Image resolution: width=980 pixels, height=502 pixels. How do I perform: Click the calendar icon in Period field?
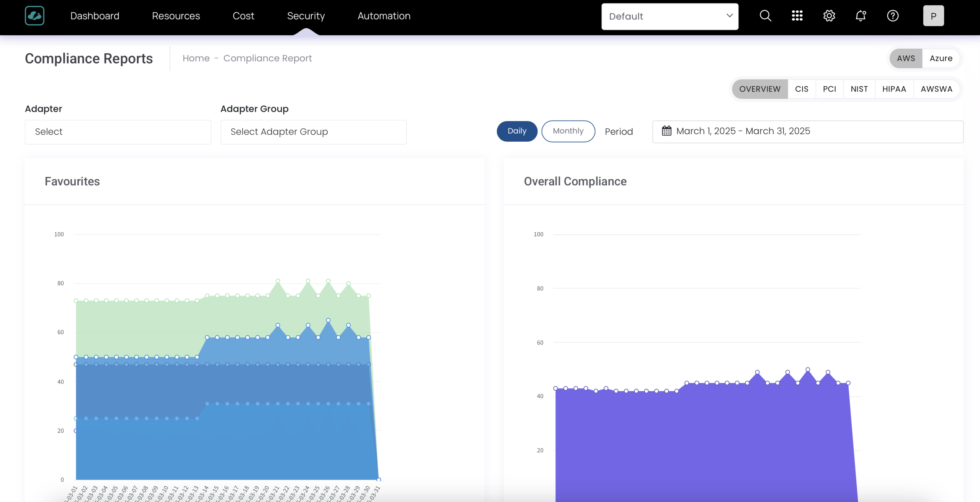(666, 131)
